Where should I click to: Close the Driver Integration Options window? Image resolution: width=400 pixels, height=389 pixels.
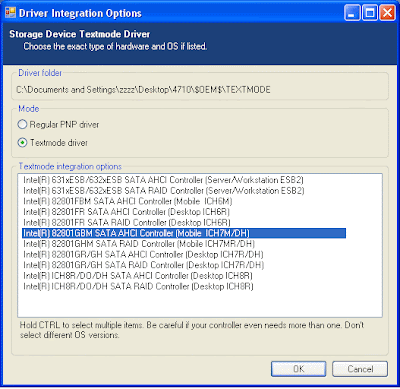click(388, 13)
